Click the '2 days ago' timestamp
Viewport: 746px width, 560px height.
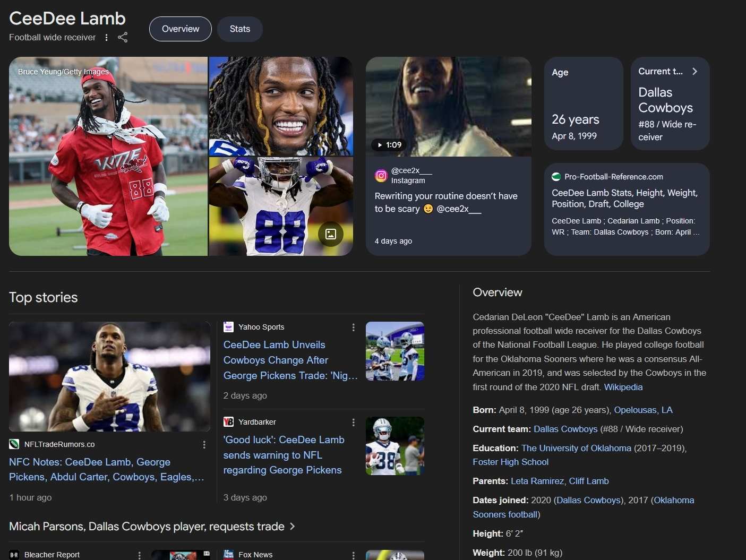tap(245, 395)
